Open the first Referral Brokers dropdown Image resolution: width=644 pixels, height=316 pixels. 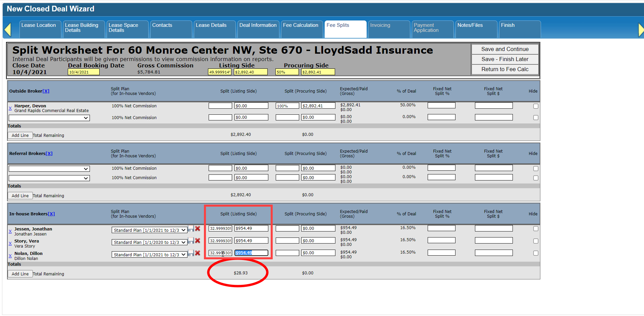49,169
